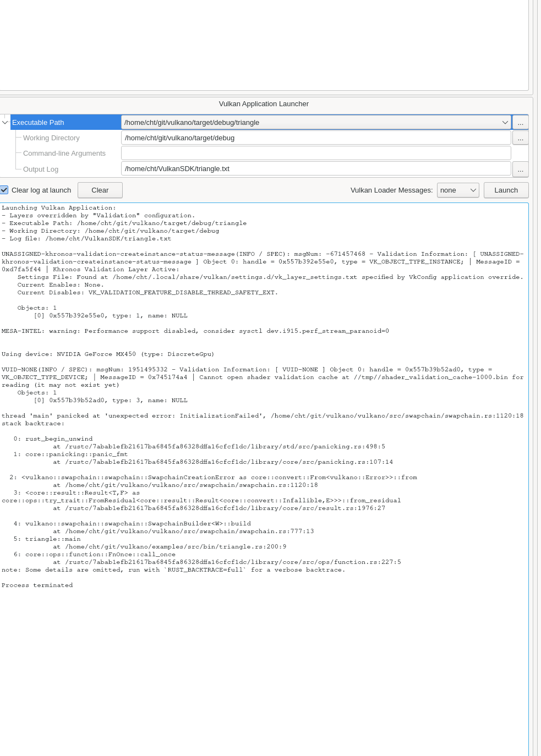Collapse the Executable Path tree item
Image resolution: width=541 pixels, height=756 pixels.
pos(5,122)
